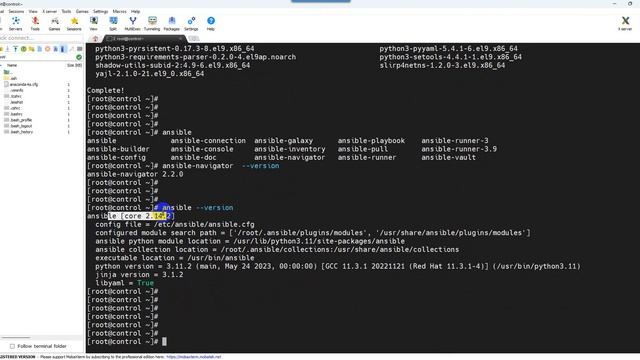Focus the Quick connect search field
Screen dimensions: 640x360
click(41, 38)
